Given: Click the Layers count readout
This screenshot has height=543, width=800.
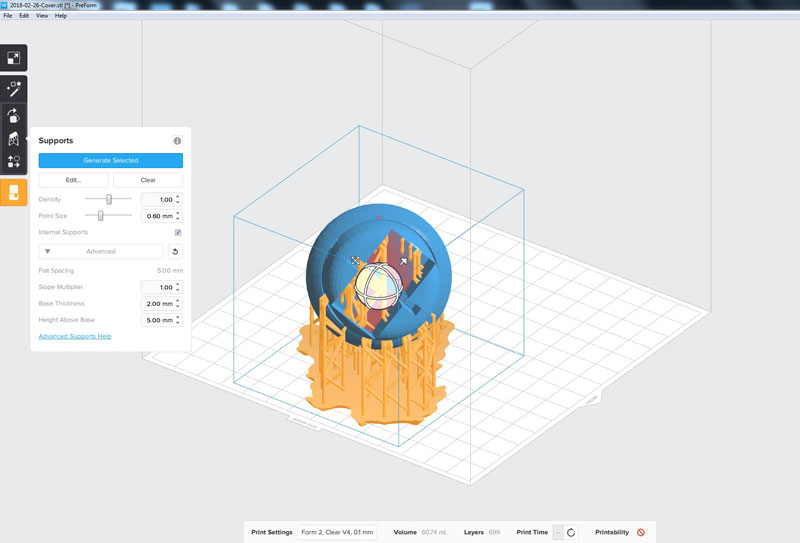Looking at the screenshot, I should (494, 532).
